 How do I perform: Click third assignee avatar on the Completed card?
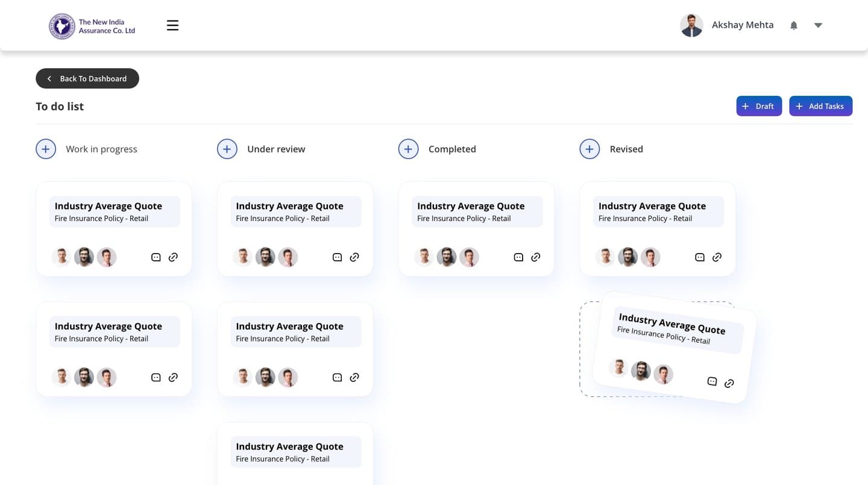[x=470, y=257]
